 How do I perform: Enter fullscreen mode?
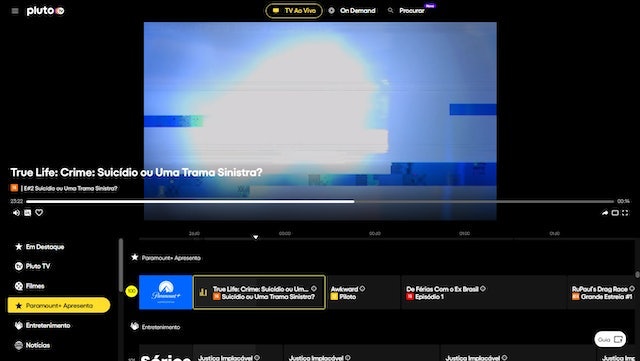(625, 213)
